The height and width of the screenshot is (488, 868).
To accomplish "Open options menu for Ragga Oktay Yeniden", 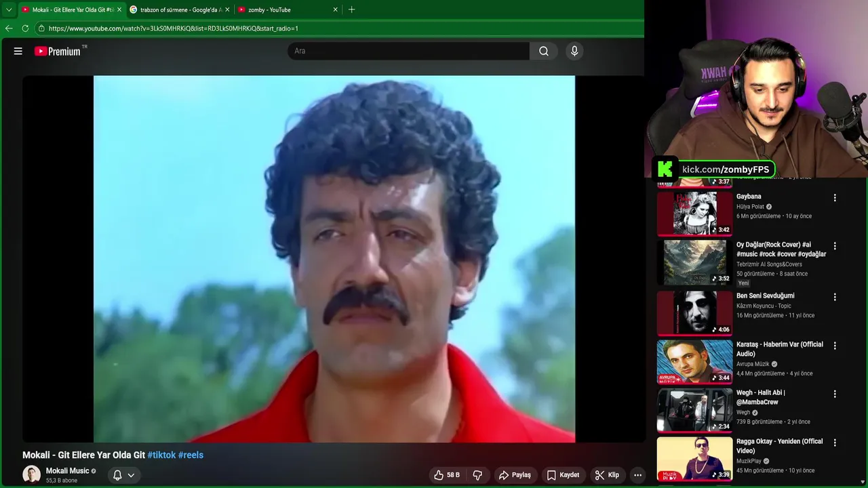I will point(835,443).
